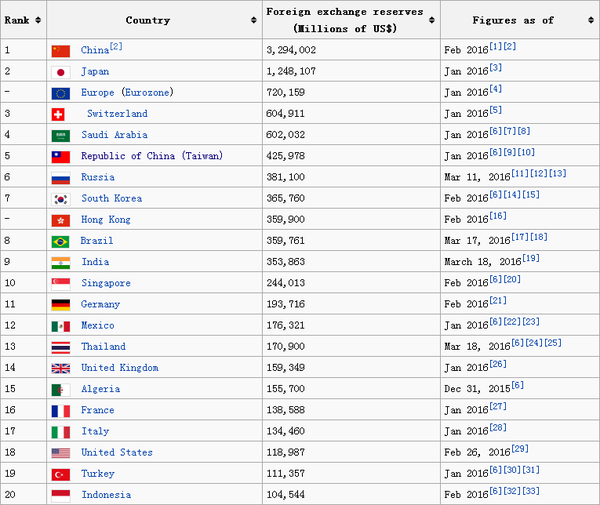Image resolution: width=600 pixels, height=505 pixels.
Task: Open footnote [4] in Eurozone row
Action: tap(496, 89)
